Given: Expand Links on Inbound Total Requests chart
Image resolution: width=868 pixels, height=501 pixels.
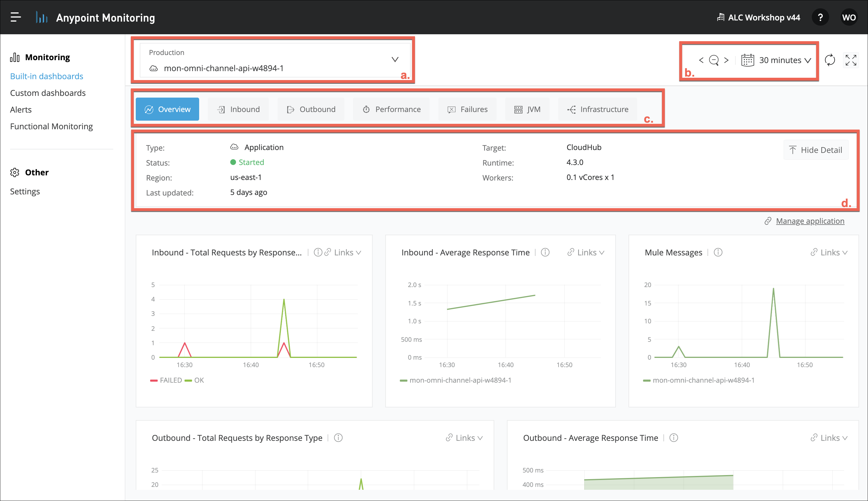Looking at the screenshot, I should click(x=343, y=252).
